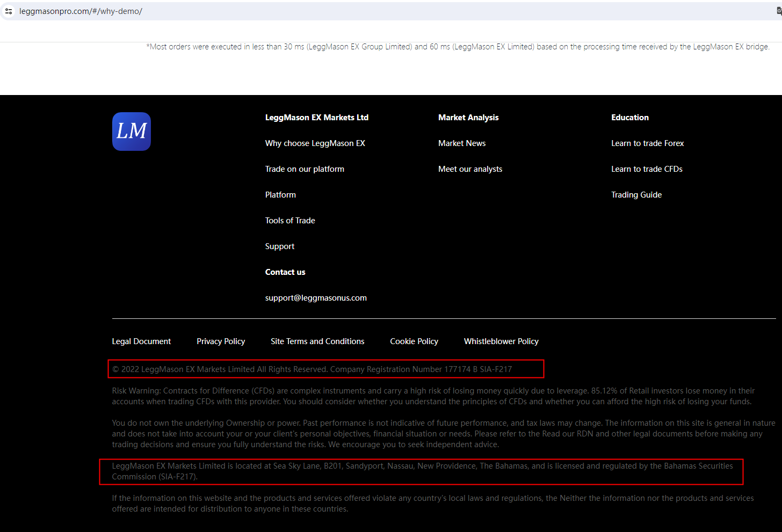Open Tools of Trade link
Screen dimensions: 782x532
coord(290,221)
